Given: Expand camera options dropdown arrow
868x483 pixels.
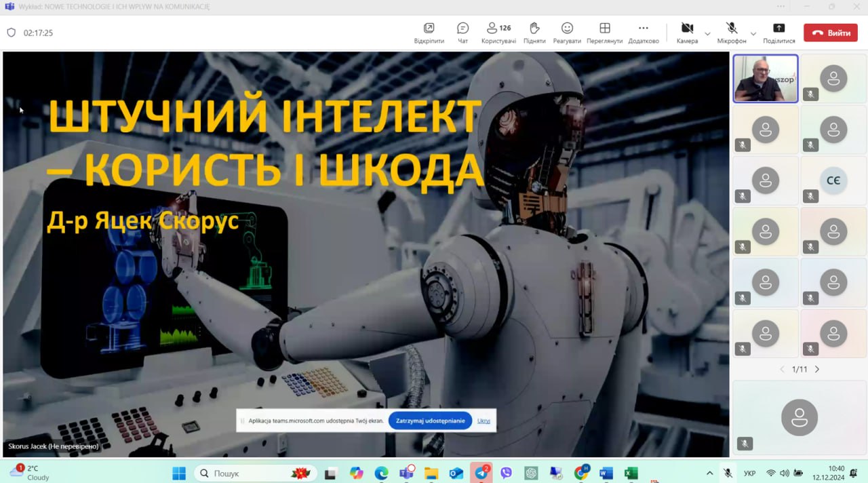Looking at the screenshot, I should (707, 33).
